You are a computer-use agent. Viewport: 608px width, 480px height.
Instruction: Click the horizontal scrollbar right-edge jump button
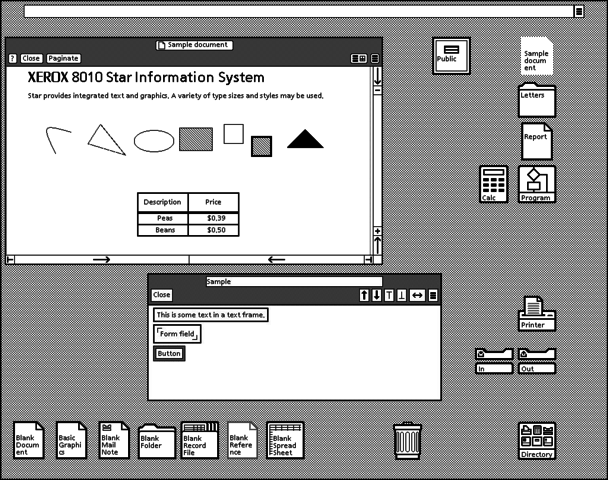pos(368,260)
